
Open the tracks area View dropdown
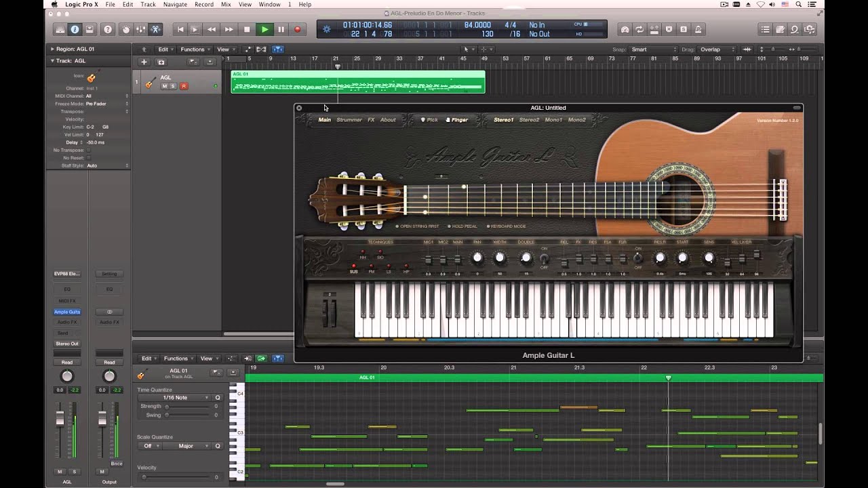(x=224, y=49)
